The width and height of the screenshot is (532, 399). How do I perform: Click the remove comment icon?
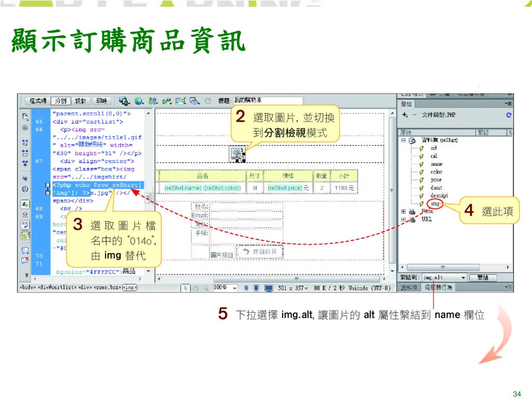25,260
